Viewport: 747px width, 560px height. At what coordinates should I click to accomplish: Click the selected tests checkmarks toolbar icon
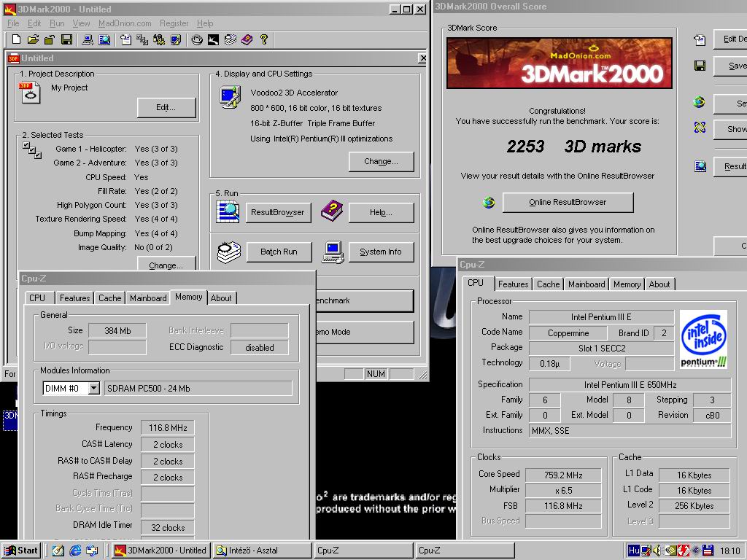tap(142, 39)
